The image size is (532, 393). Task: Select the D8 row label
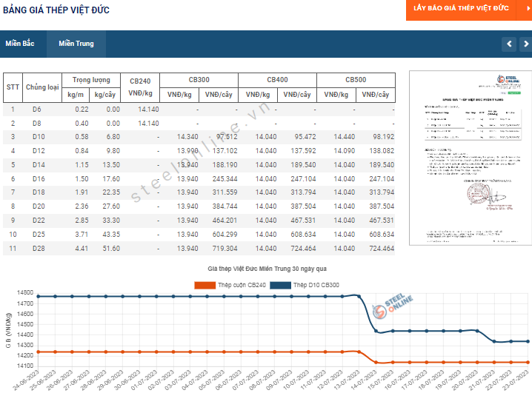coord(36,124)
